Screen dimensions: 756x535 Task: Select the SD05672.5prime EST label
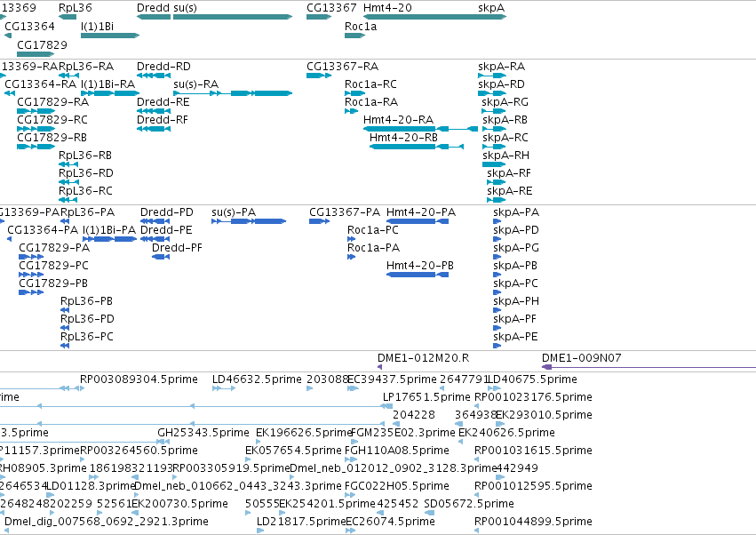coord(469,504)
